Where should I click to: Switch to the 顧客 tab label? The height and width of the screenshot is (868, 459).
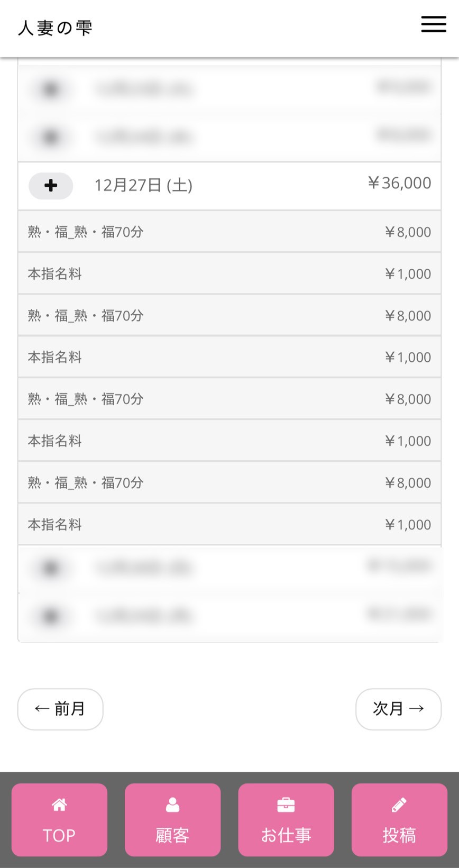tap(172, 835)
